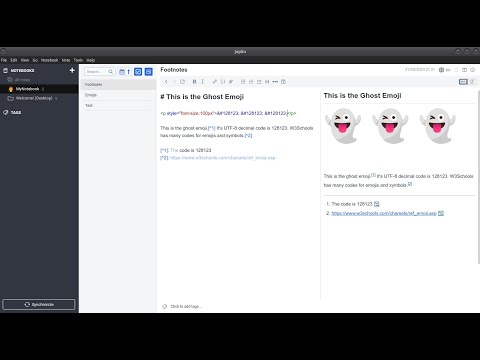Open the spell checker language globe icon

click(x=441, y=70)
